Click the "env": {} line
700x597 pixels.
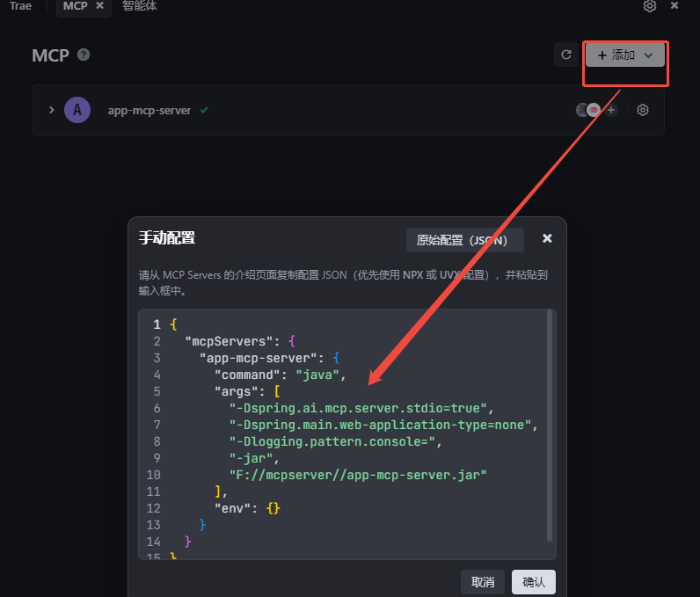tap(247, 508)
